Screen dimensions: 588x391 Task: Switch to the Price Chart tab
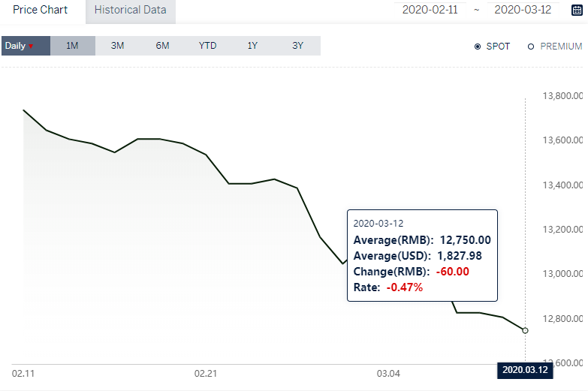point(40,10)
